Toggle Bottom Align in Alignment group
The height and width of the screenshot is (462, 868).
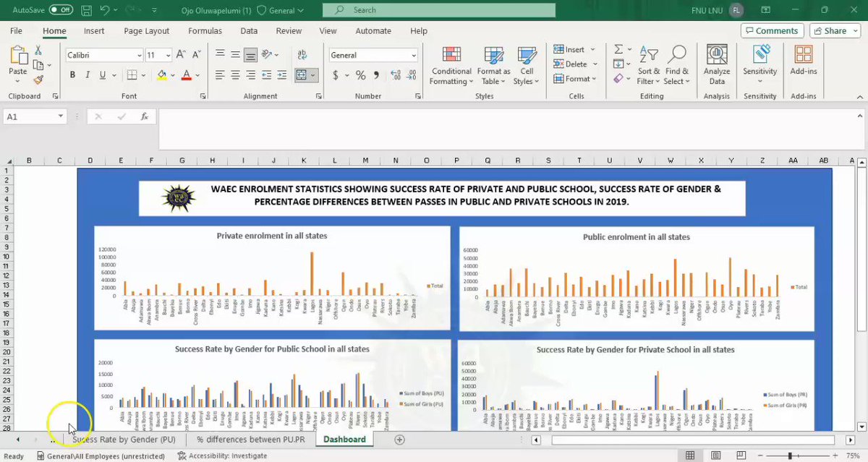pyautogui.click(x=250, y=55)
